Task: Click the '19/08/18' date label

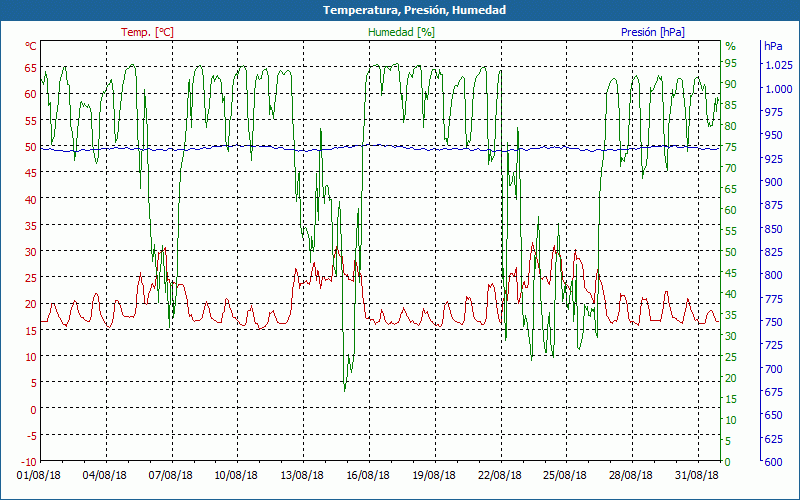Action: tap(434, 475)
